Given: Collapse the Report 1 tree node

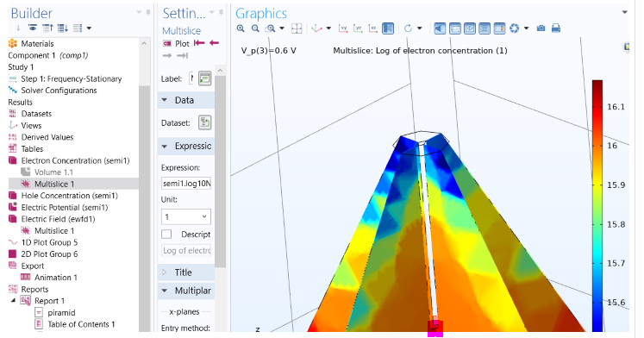Looking at the screenshot, I should click(13, 301).
